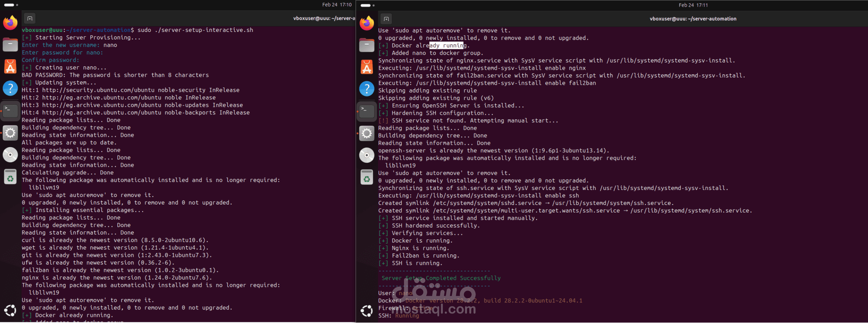Click wget already newest version line
This screenshot has height=323, width=868.
(x=115, y=248)
